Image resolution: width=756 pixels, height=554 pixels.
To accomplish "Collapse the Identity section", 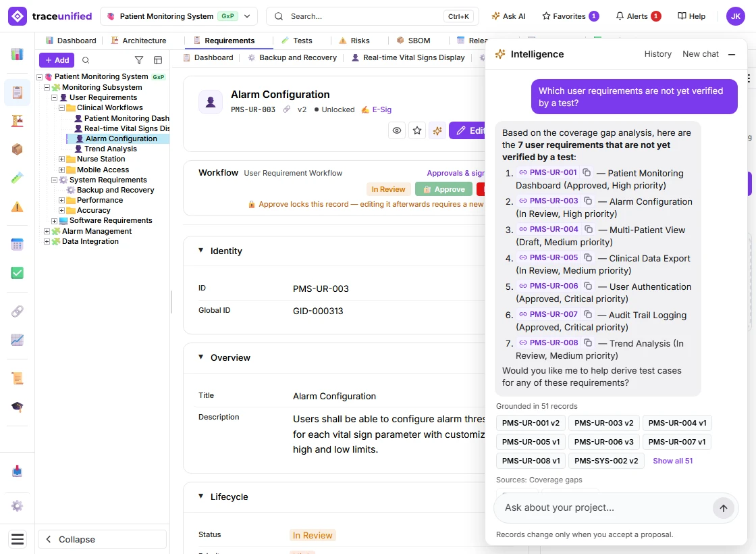I will click(x=200, y=250).
